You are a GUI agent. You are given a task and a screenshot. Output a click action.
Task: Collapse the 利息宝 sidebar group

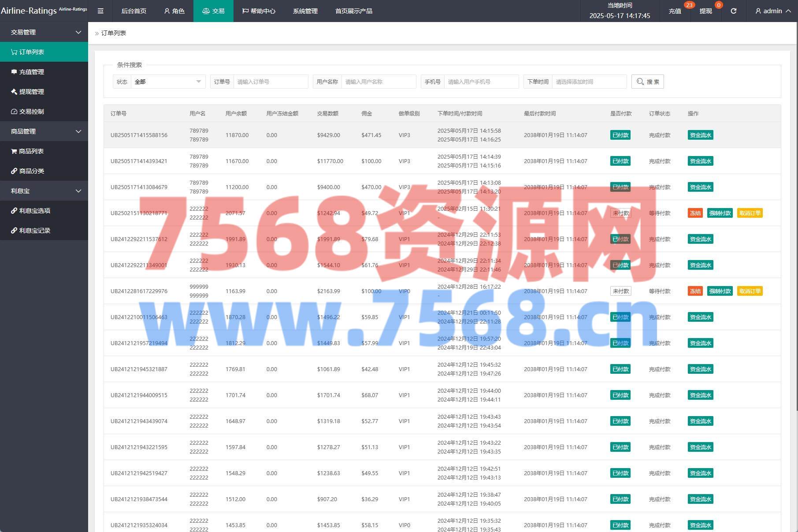click(44, 191)
